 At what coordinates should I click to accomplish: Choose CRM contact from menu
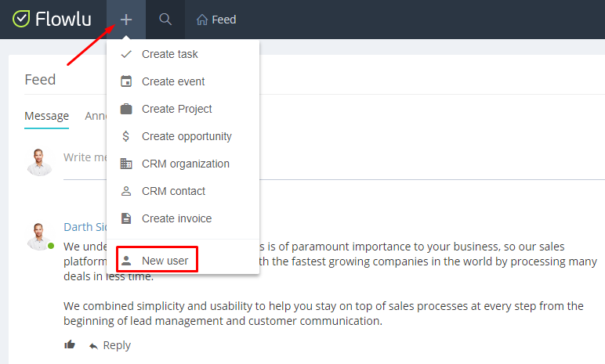(x=173, y=191)
